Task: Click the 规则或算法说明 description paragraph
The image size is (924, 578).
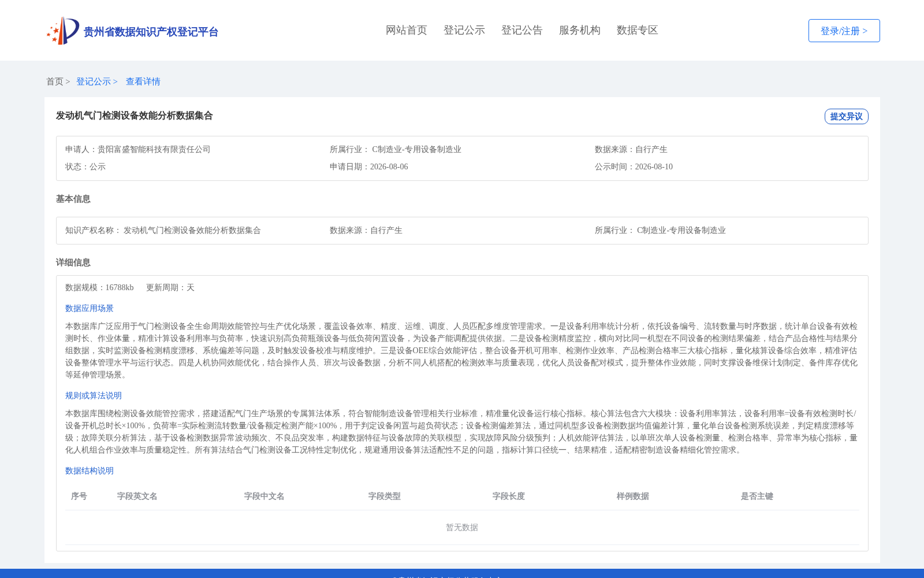Action: tap(462, 432)
